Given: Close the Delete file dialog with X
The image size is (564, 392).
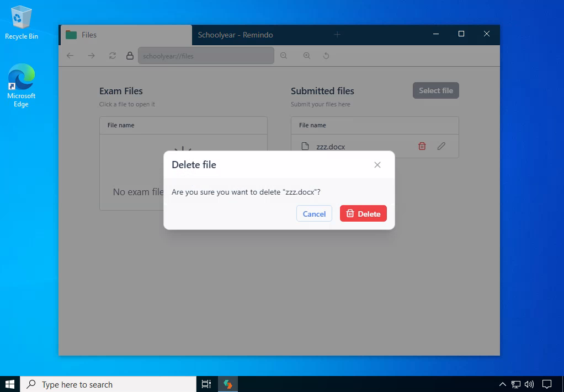Looking at the screenshot, I should 377,165.
